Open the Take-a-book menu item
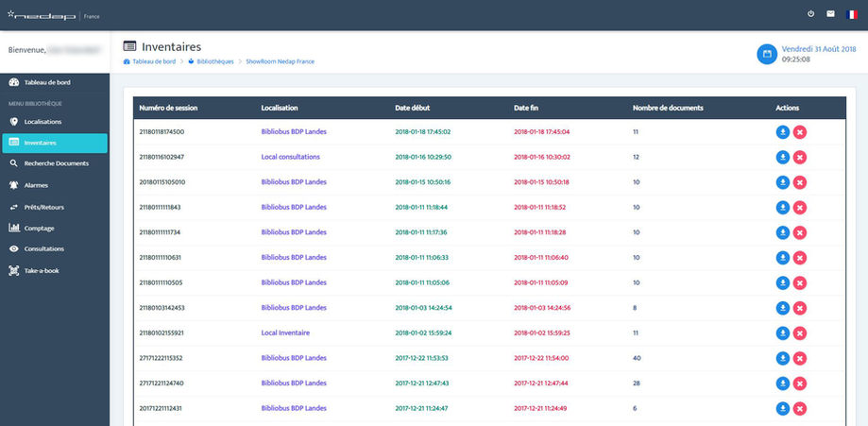Image resolution: width=868 pixels, height=426 pixels. coord(55,271)
